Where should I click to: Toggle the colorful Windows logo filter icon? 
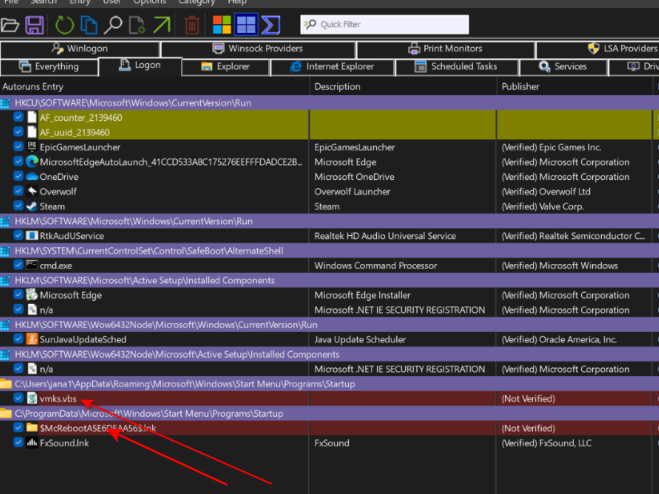tap(222, 25)
